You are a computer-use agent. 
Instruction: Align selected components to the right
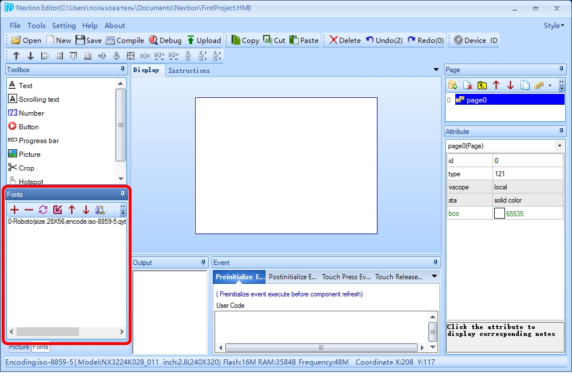(x=59, y=56)
